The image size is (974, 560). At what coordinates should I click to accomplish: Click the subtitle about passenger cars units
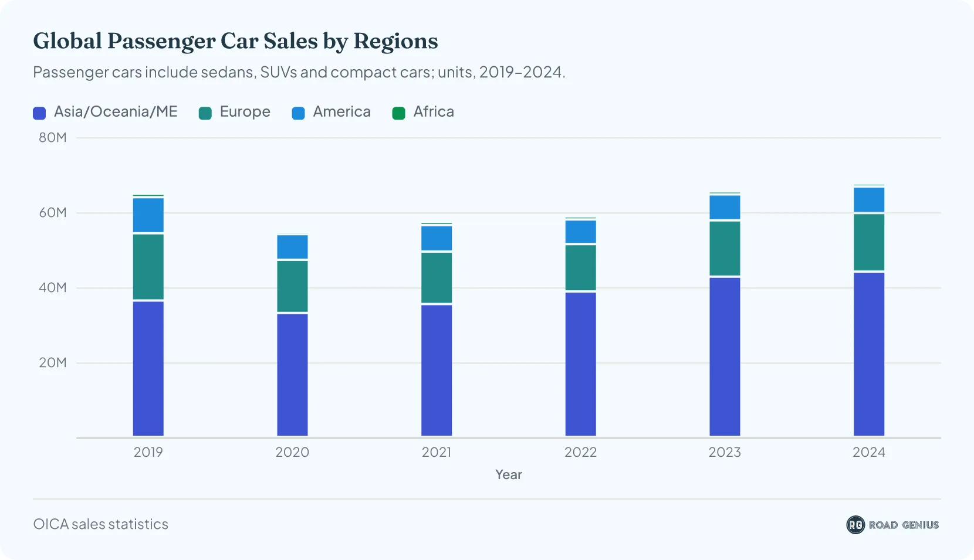tap(299, 72)
